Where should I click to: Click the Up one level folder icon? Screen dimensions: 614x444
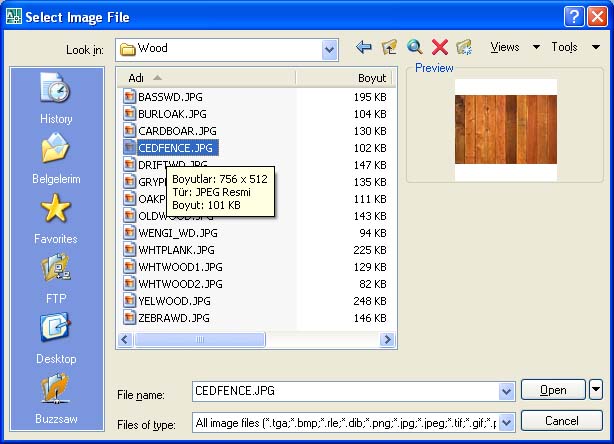pyautogui.click(x=389, y=48)
